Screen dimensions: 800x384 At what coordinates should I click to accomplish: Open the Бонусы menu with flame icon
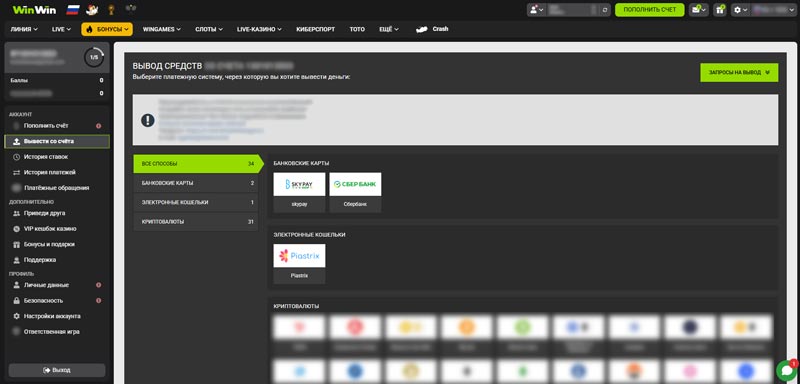point(107,29)
